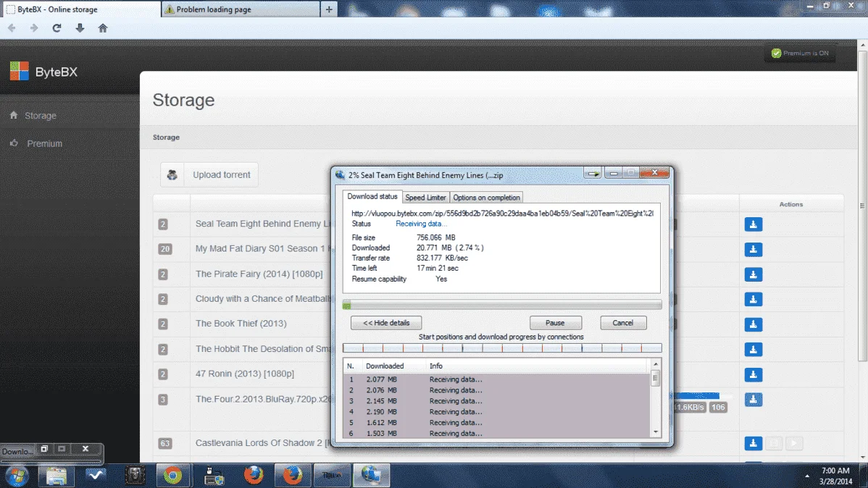
Task: Click 47 Ronin (2013) [1080p] file name
Action: (x=245, y=374)
